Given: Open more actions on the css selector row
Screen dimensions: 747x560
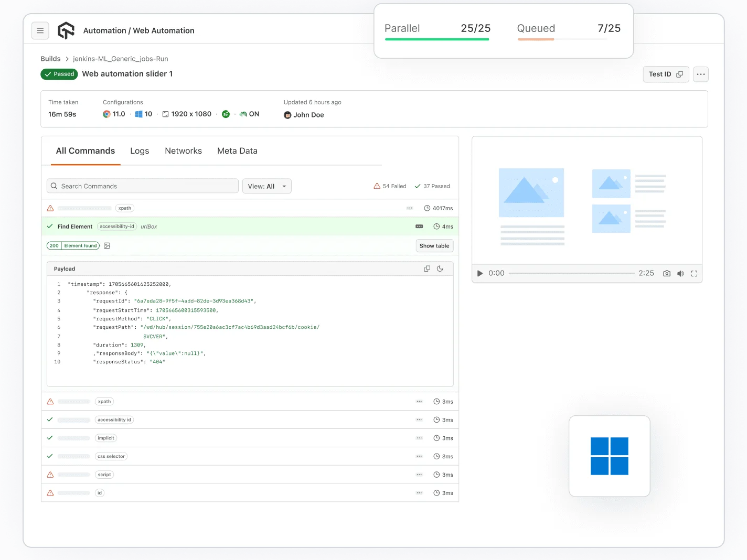Looking at the screenshot, I should point(419,456).
